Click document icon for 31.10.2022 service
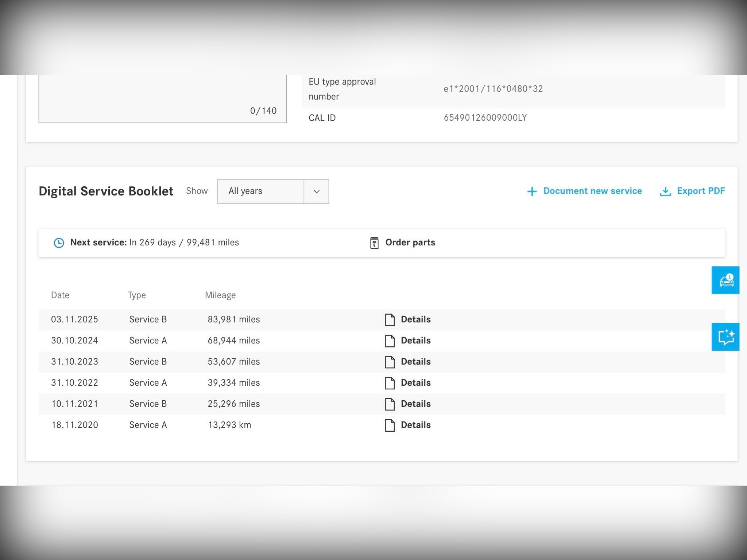The width and height of the screenshot is (747, 560). (390, 383)
